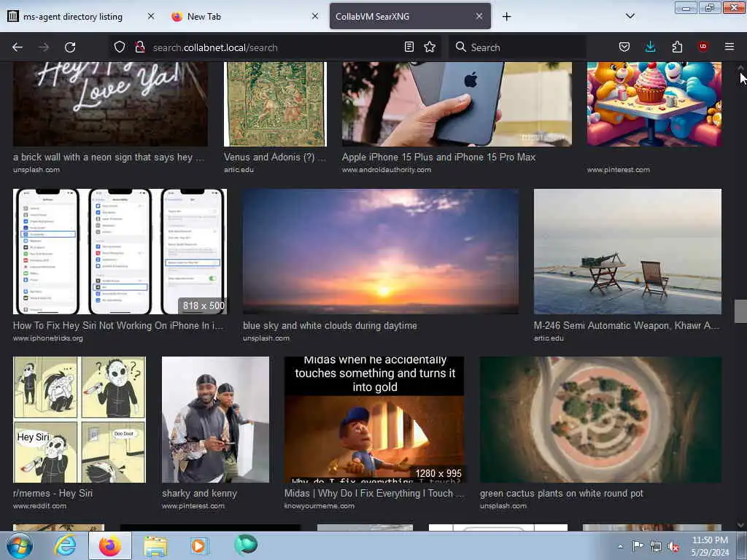
Task: Click the muted volume tray icon
Action: [673, 547]
